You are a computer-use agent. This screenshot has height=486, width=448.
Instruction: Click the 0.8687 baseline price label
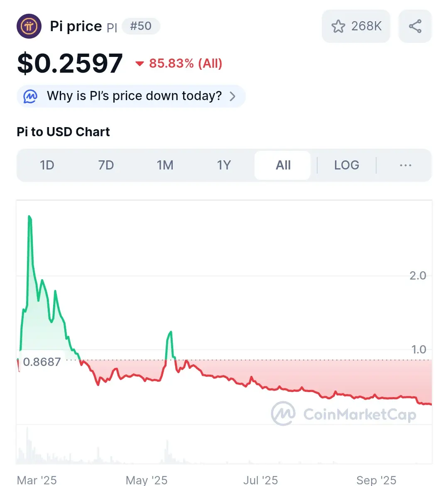tap(42, 362)
